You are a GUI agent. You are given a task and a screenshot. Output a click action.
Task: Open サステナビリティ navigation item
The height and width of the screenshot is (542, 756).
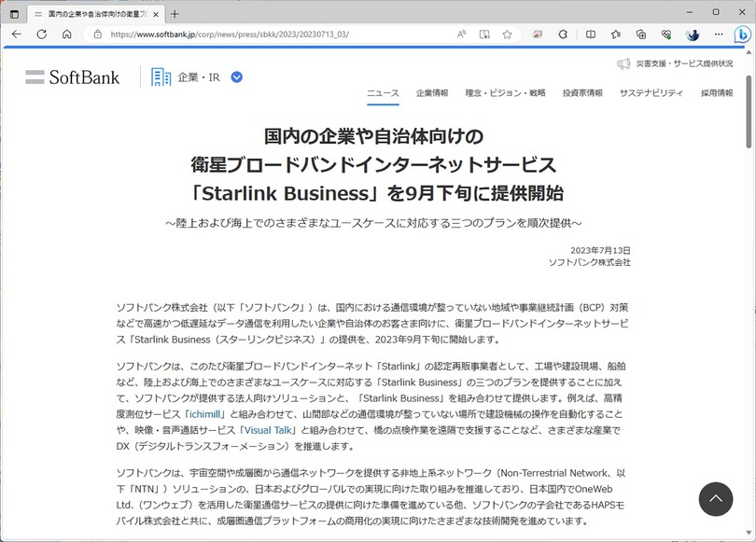(651, 93)
